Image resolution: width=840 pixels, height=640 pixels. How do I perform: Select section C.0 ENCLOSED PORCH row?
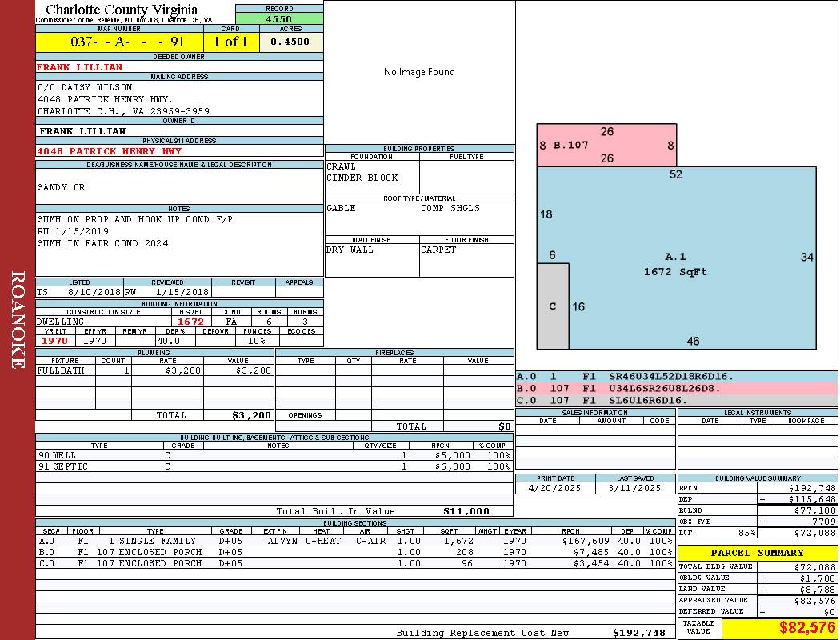coord(356,563)
